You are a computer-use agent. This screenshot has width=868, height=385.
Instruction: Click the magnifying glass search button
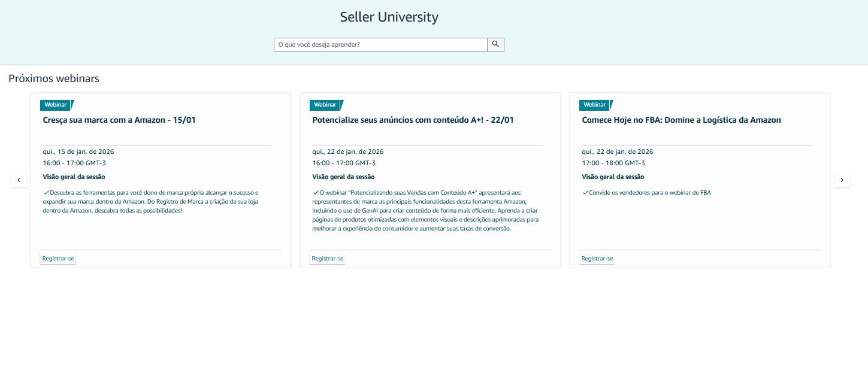pos(495,45)
